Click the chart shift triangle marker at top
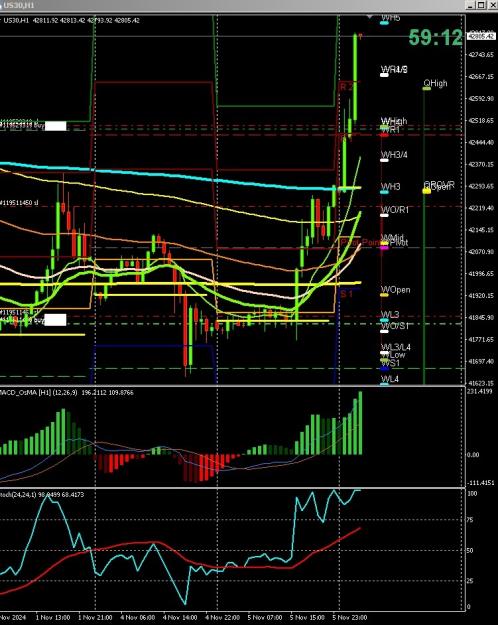The image size is (498, 625). (370, 17)
